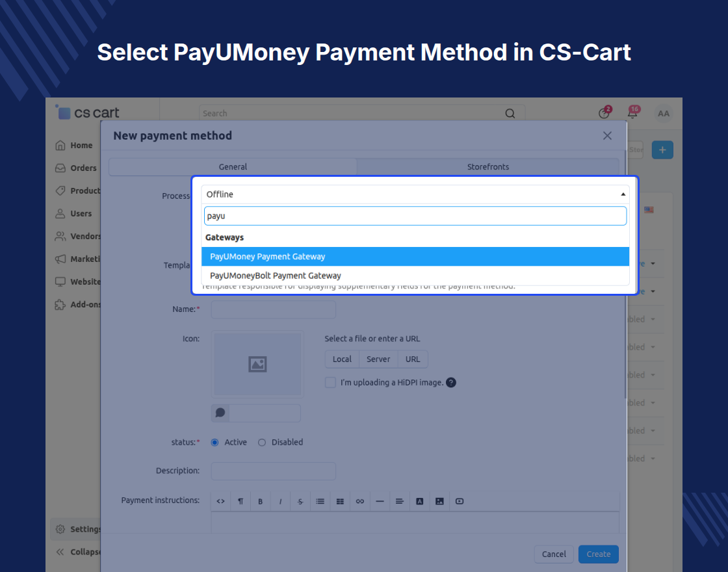
Task: Click the Products tag icon
Action: pos(60,191)
